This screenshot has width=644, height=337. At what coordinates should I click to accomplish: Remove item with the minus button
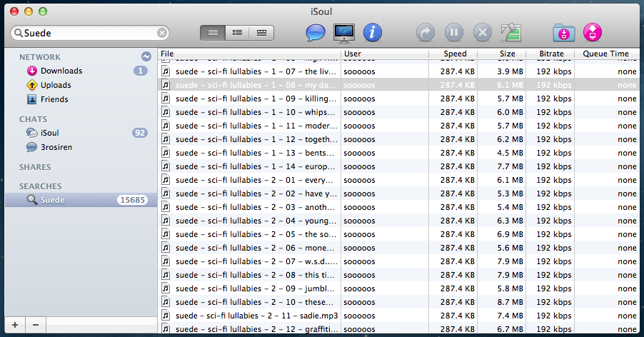(36, 325)
